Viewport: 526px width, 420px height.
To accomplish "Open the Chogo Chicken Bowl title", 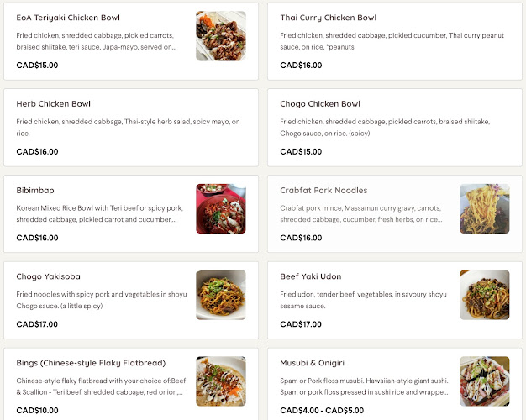I will (x=320, y=104).
